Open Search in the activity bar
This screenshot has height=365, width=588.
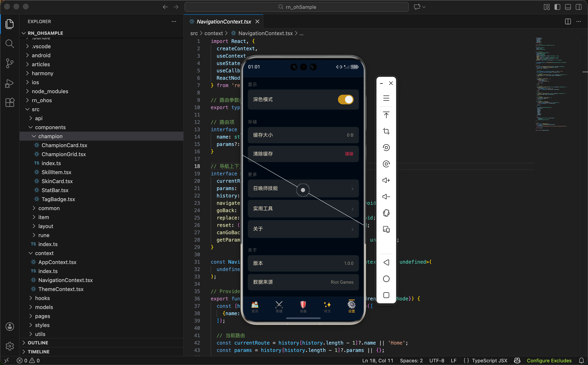10,44
